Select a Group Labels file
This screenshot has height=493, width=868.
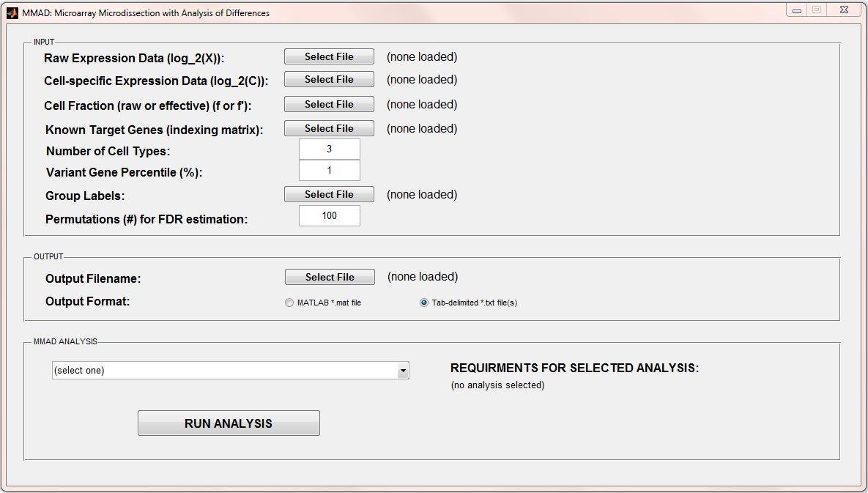coord(328,194)
